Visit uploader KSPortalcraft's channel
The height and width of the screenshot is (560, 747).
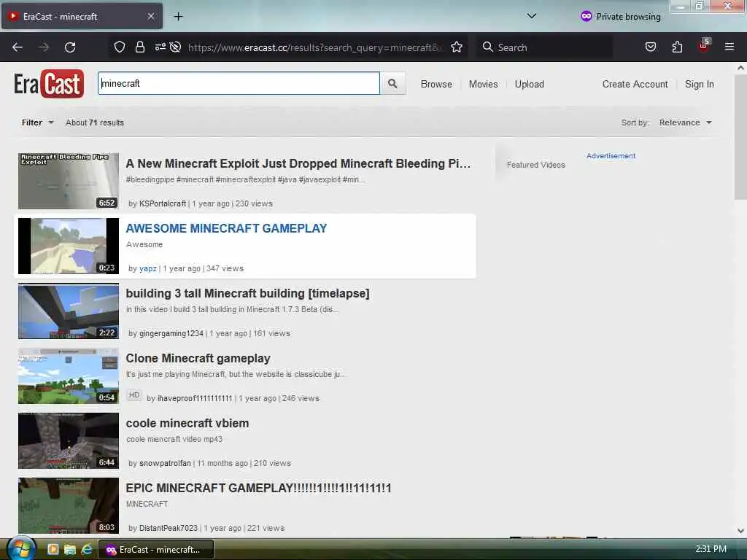click(x=163, y=203)
